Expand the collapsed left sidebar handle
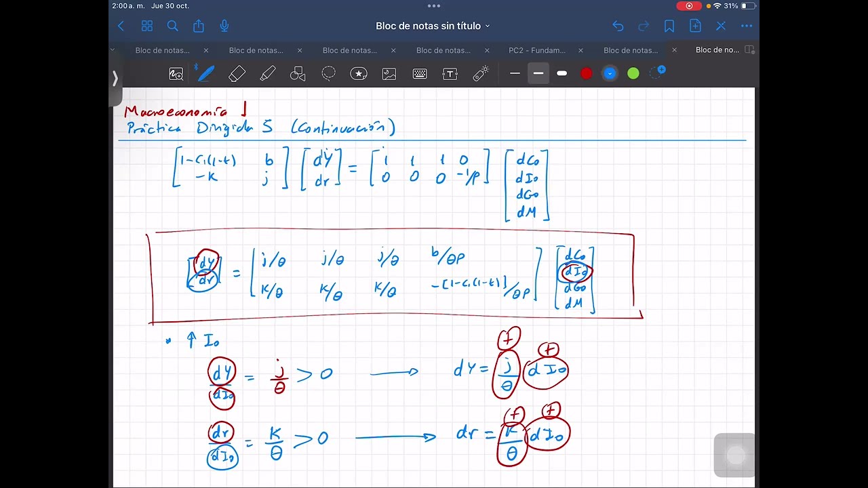 [115, 79]
